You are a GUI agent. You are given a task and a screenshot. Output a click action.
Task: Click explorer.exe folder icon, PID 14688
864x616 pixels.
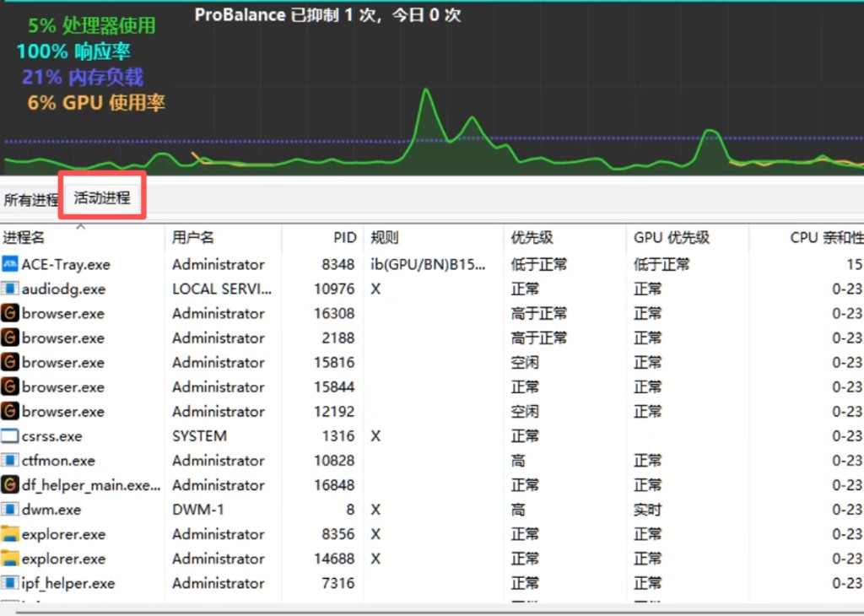[10, 559]
